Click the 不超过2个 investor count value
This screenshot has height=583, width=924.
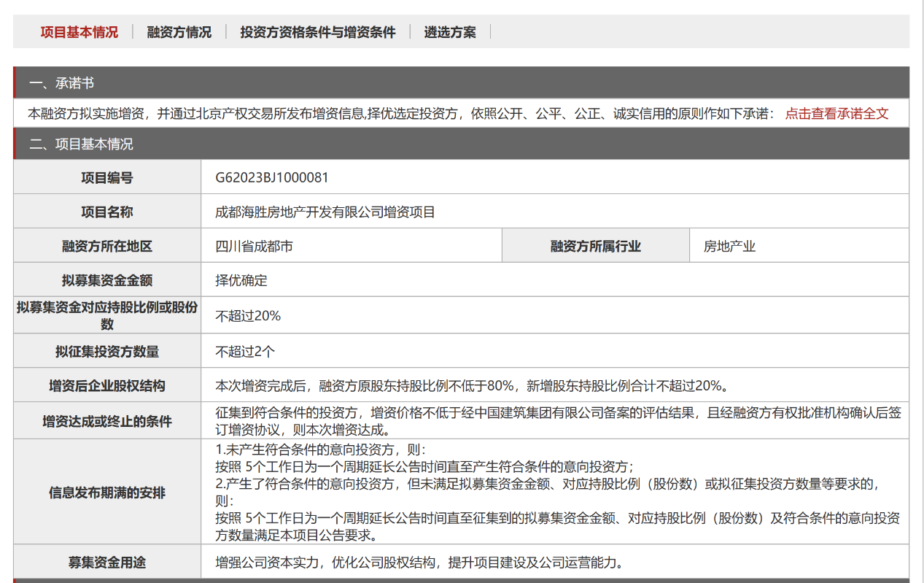click(x=245, y=352)
